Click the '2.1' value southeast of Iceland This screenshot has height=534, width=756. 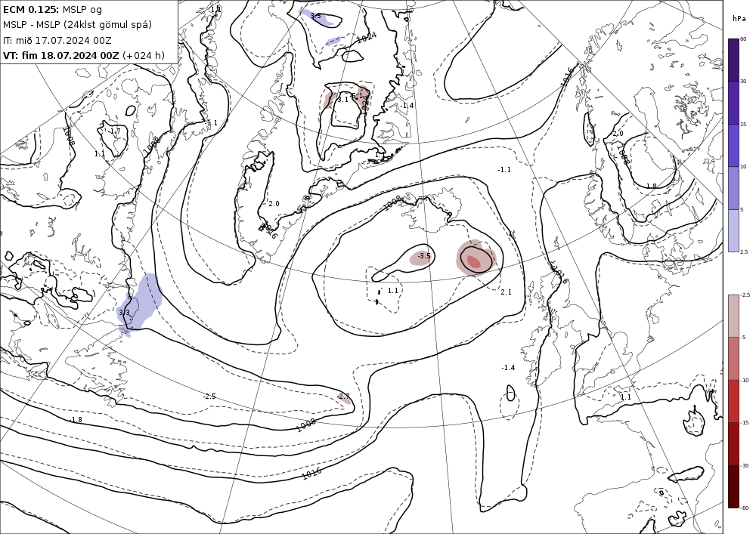pyautogui.click(x=506, y=292)
